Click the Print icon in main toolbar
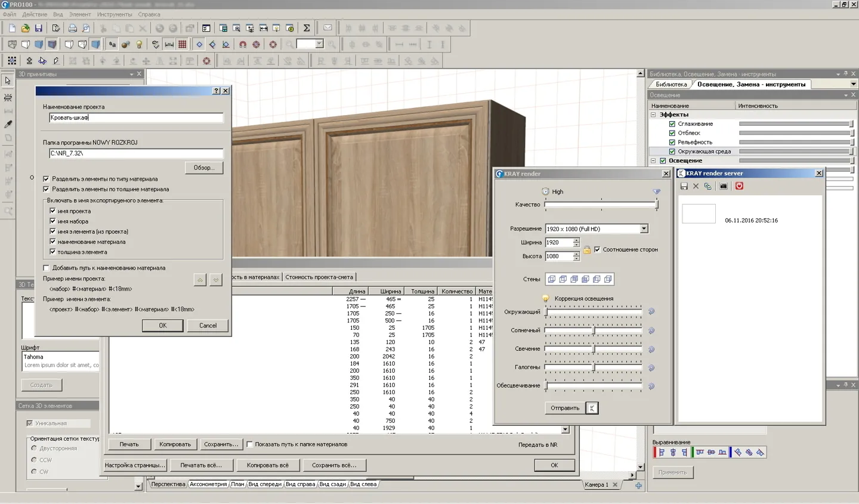859x504 pixels. [72, 28]
